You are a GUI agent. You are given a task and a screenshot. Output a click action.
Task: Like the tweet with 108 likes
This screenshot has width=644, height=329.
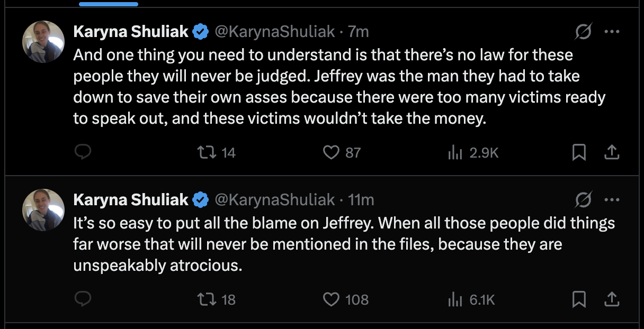(x=332, y=300)
